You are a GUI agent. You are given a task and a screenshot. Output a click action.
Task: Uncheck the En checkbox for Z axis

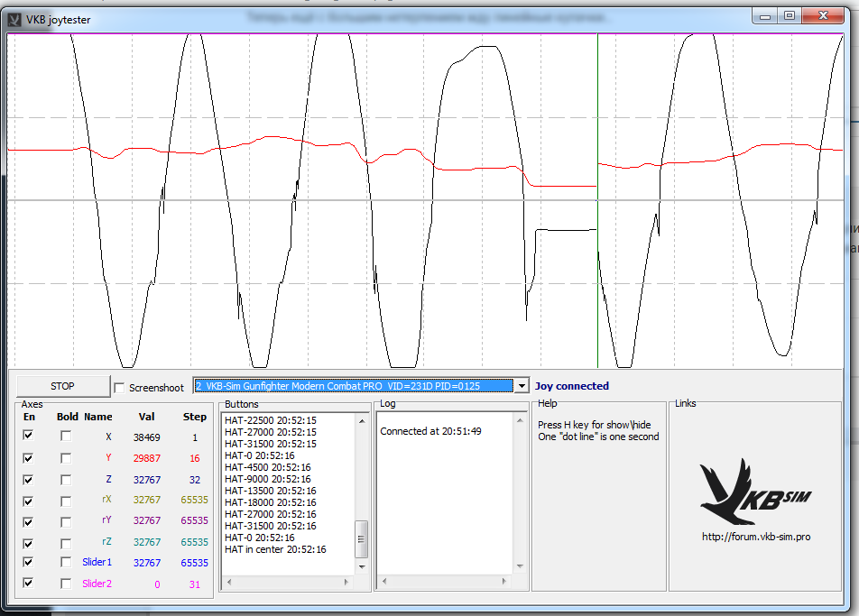pos(28,479)
